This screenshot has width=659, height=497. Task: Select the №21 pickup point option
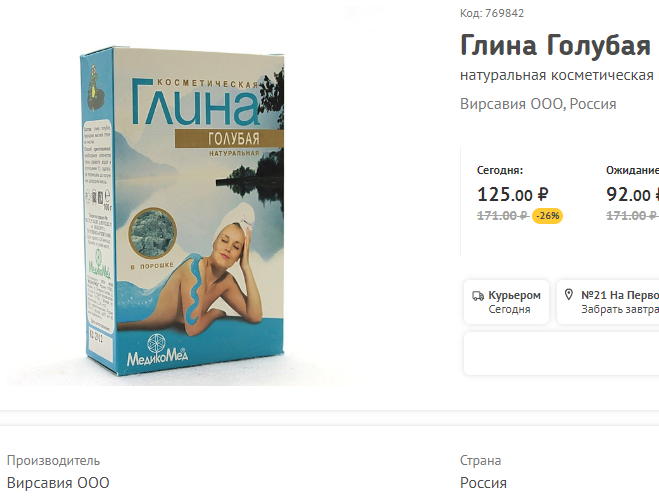pyautogui.click(x=608, y=302)
